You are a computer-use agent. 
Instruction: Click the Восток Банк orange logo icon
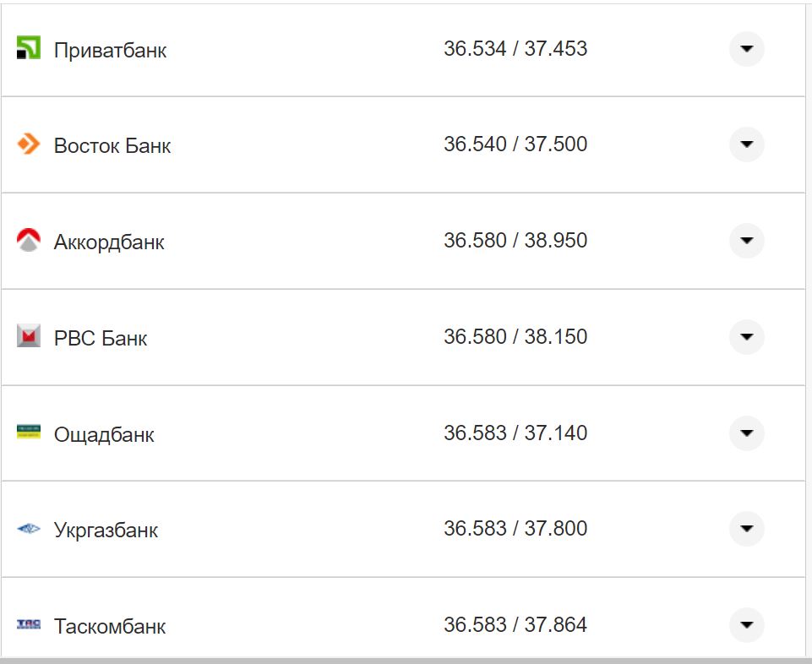(28, 144)
